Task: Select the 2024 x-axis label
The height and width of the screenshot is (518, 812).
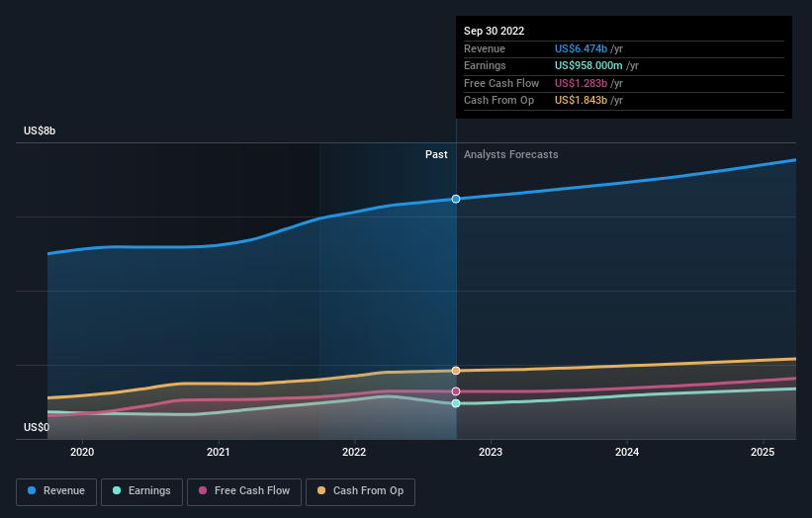Action: tap(627, 452)
